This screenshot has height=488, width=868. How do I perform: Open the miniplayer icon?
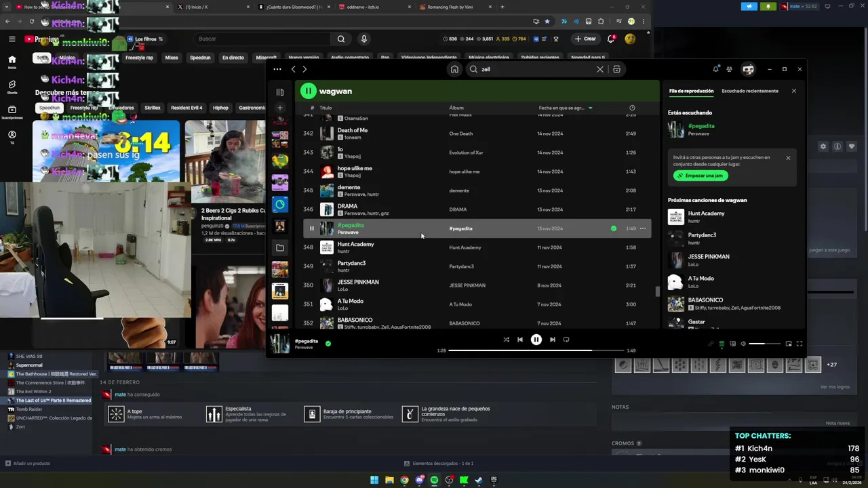789,344
